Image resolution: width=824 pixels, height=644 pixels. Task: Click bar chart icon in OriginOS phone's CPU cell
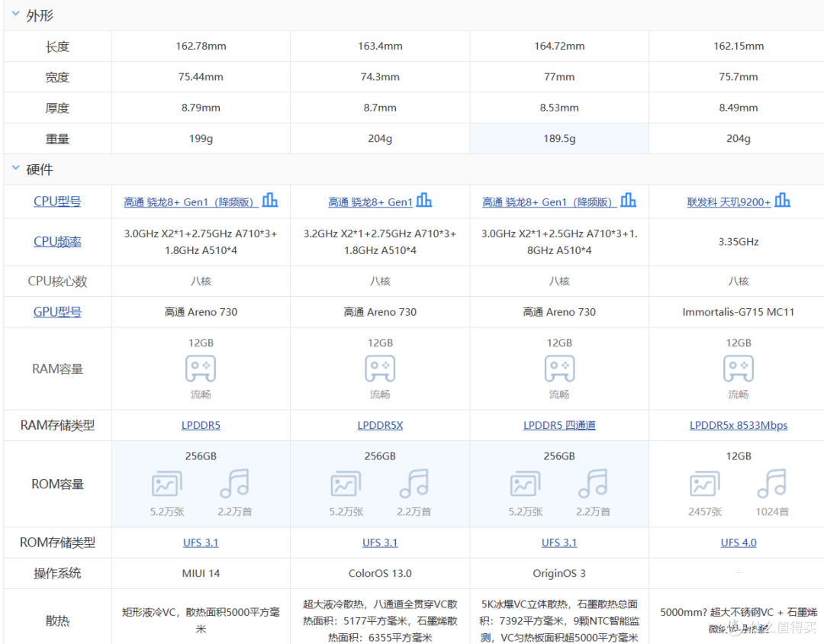click(x=628, y=200)
